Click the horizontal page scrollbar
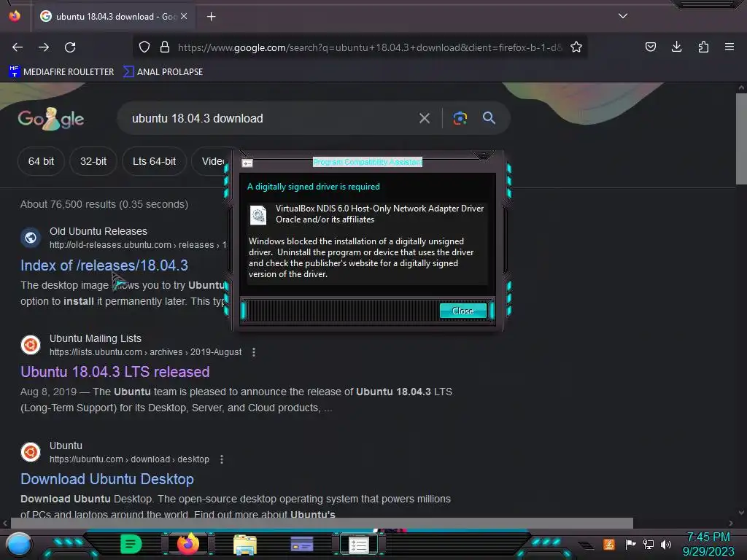747x560 pixels. tap(322, 523)
